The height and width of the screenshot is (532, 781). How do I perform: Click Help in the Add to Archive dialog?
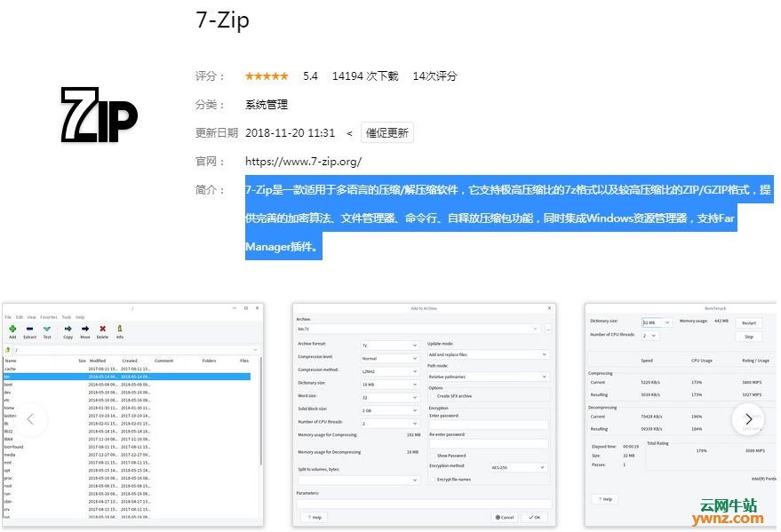click(315, 517)
